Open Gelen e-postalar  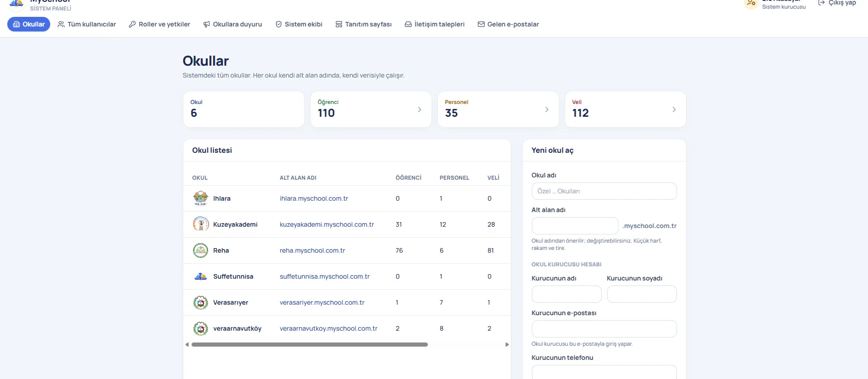tap(508, 24)
